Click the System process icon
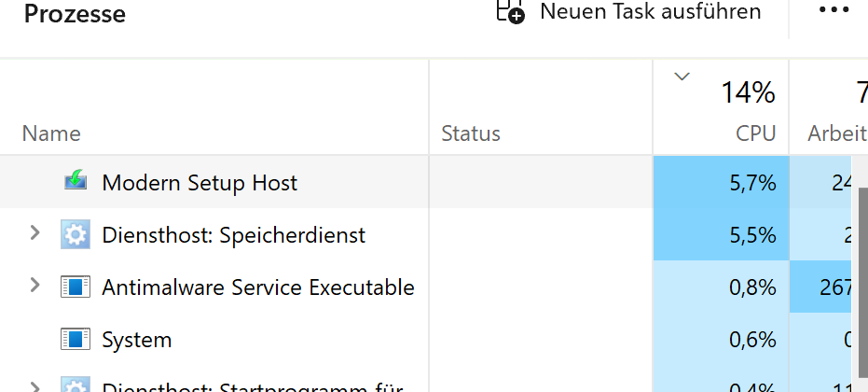 pyautogui.click(x=75, y=339)
